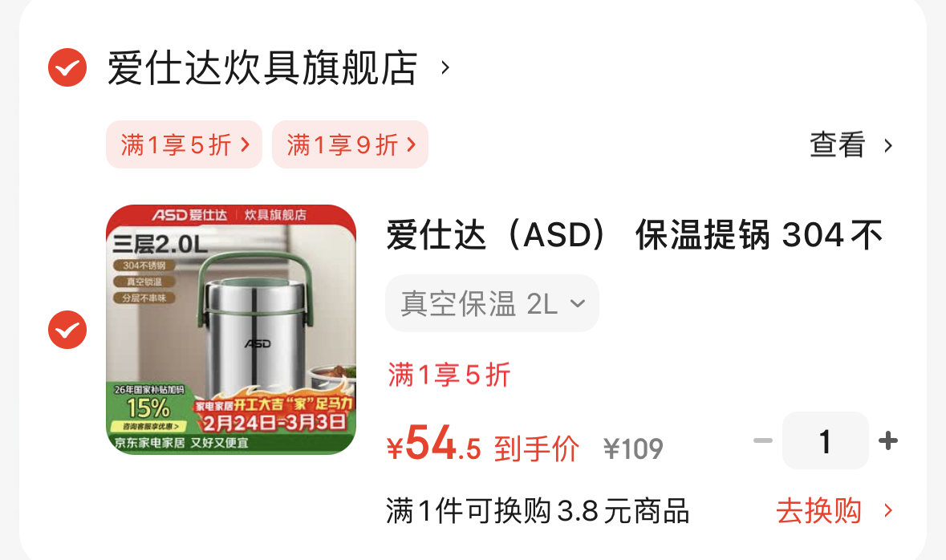Tap the 满1件可换购3.8元商品 notice

coord(538,511)
